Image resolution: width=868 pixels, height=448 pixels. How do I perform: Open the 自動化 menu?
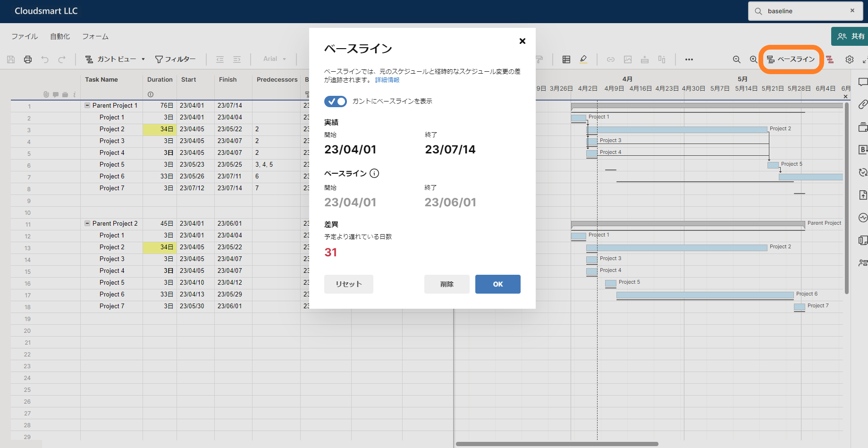pyautogui.click(x=59, y=36)
